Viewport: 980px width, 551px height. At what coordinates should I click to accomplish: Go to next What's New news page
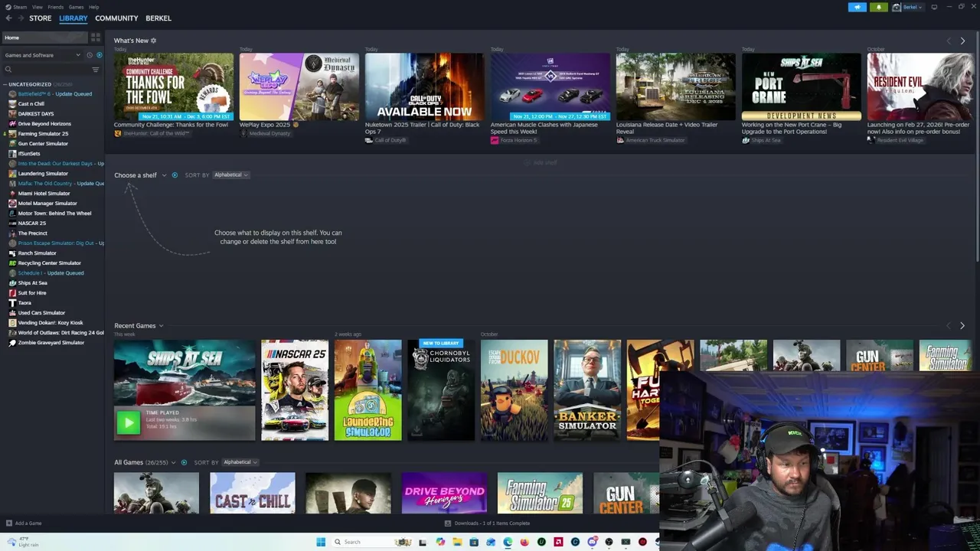(x=962, y=41)
